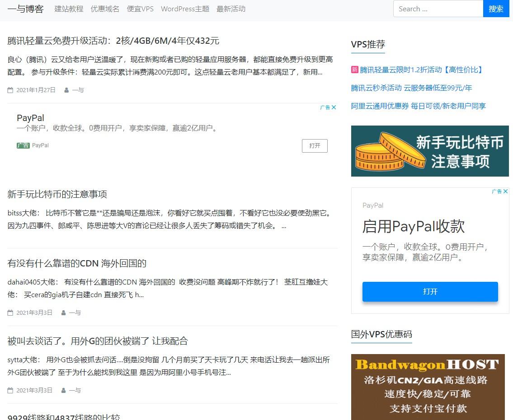Click the 2021年1月27日 date on the first post
This screenshot has width=513, height=420.
(36, 90)
